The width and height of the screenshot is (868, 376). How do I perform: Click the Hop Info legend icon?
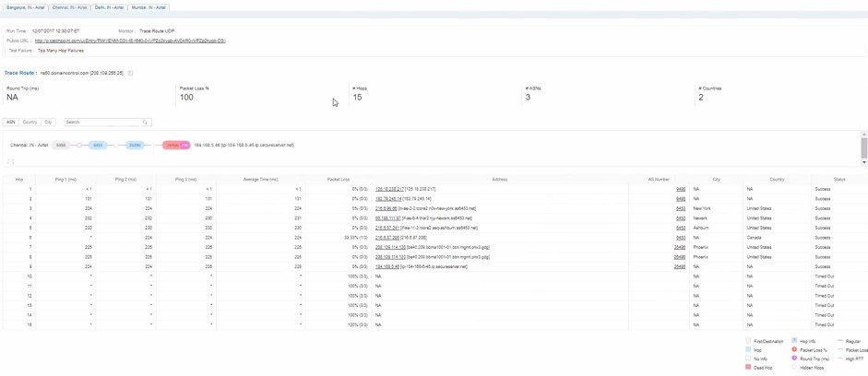point(794,341)
